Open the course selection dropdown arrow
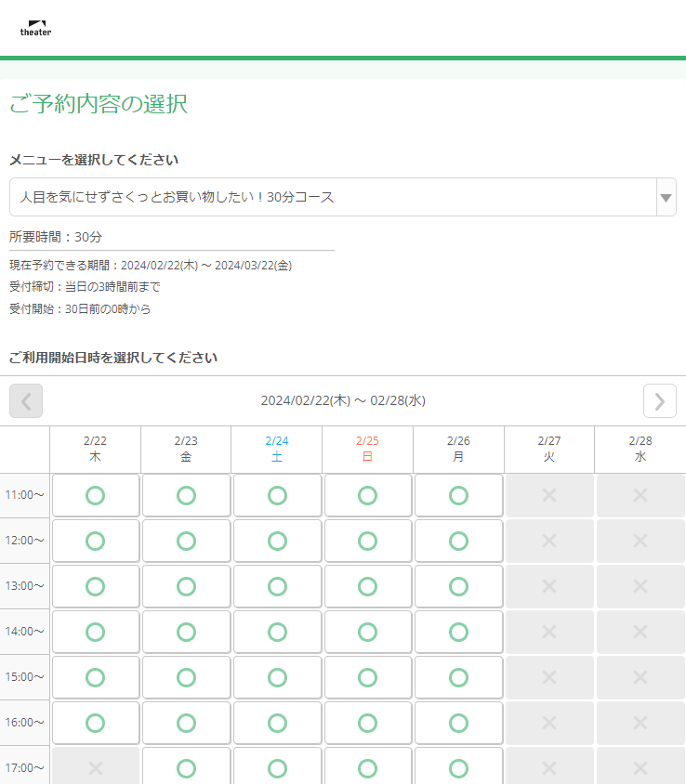Screen dimensions: 686x784 pos(666,197)
